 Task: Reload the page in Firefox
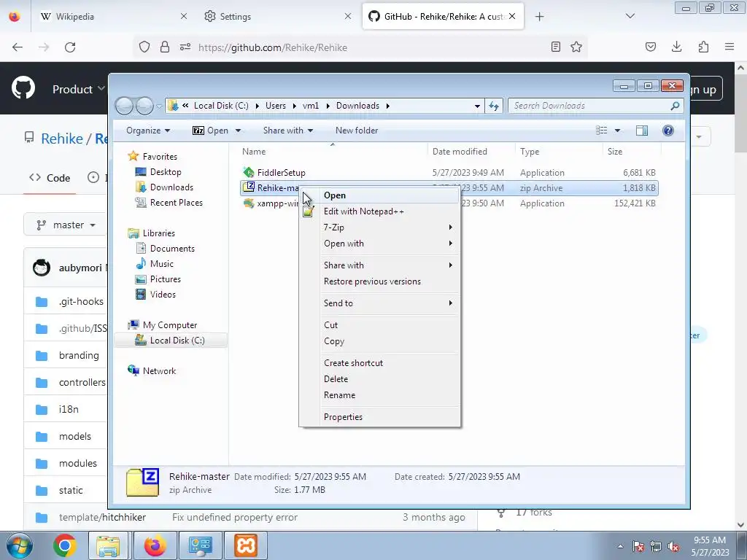pyautogui.click(x=70, y=47)
